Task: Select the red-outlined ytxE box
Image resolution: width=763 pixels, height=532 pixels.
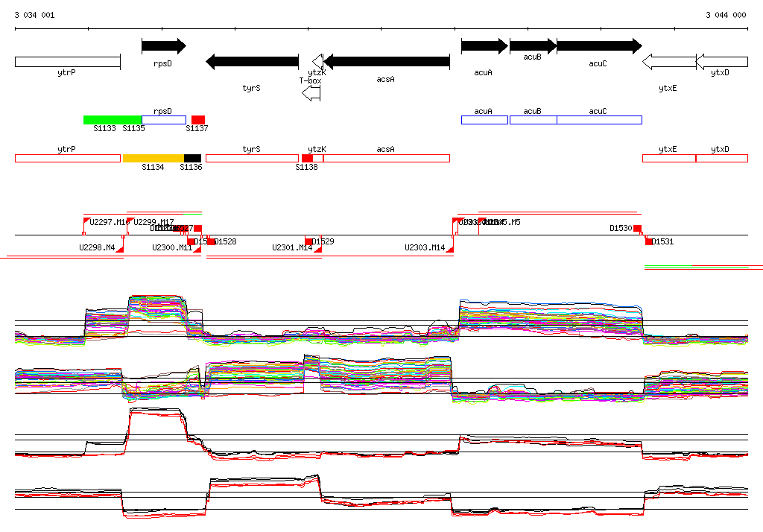Action: 669,158
